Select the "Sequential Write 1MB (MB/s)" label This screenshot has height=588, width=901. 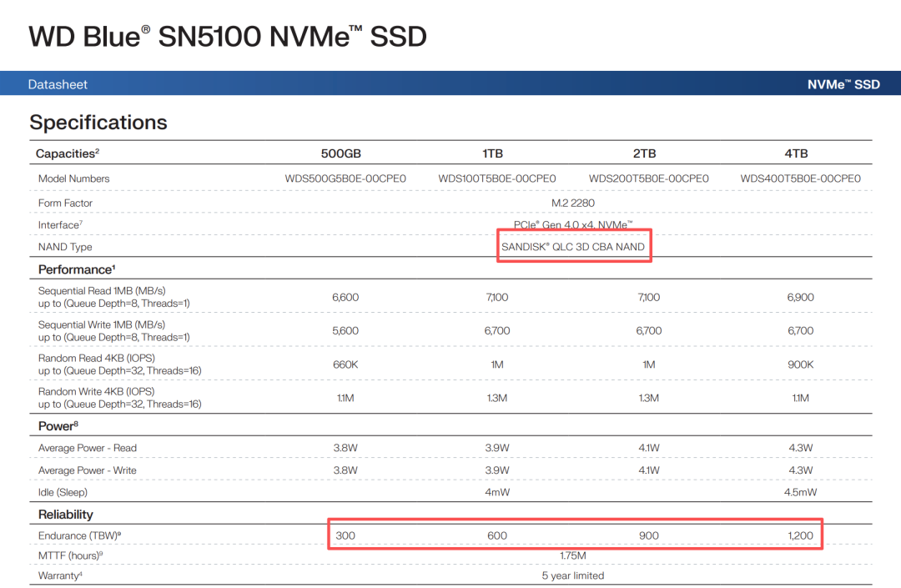pyautogui.click(x=102, y=324)
